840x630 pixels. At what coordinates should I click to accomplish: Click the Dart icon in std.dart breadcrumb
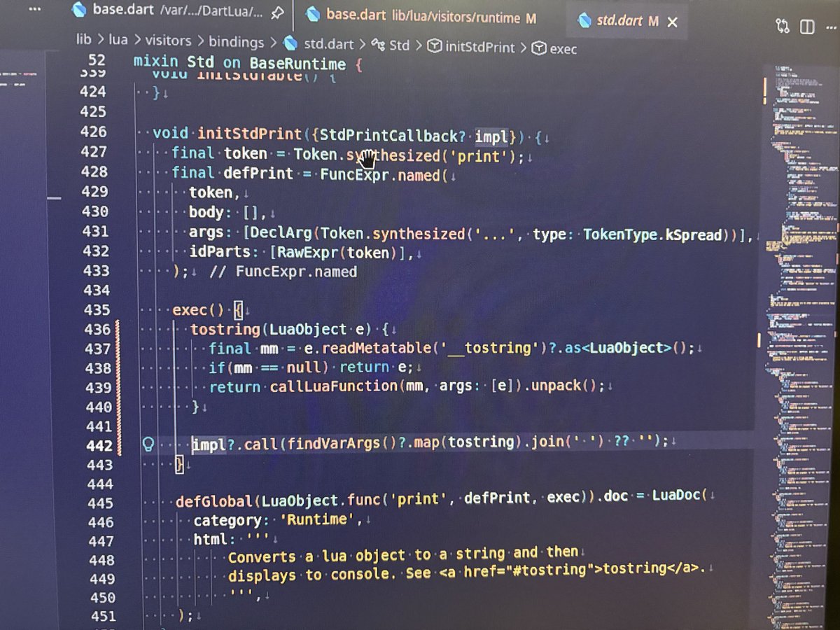[291, 43]
